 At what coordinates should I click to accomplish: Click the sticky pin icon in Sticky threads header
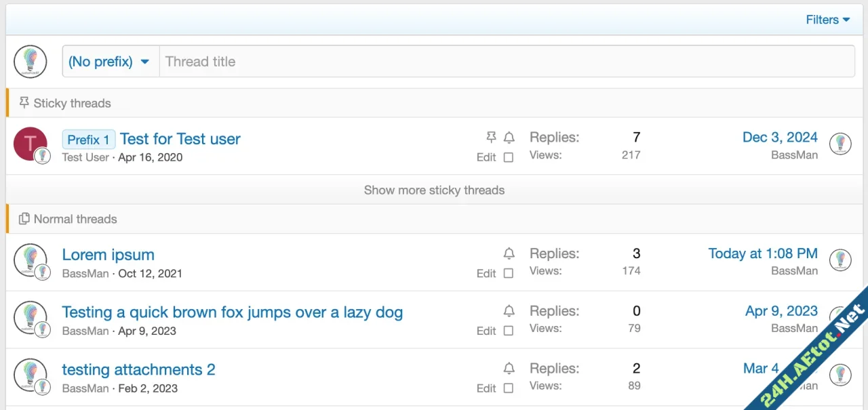click(24, 102)
